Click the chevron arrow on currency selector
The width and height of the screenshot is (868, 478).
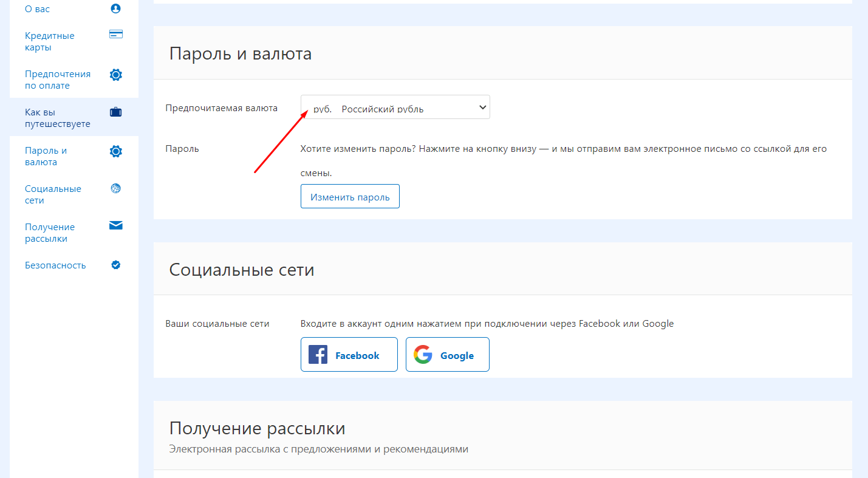coord(482,108)
